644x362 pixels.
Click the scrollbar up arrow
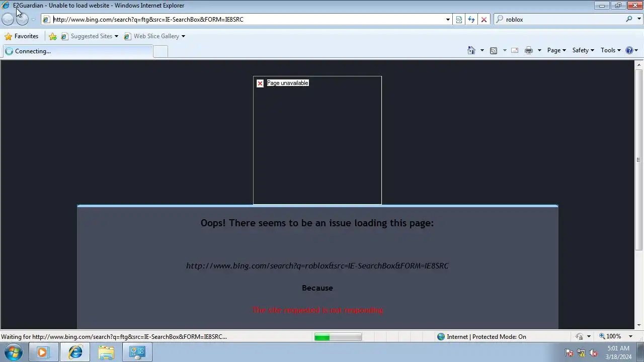point(638,64)
